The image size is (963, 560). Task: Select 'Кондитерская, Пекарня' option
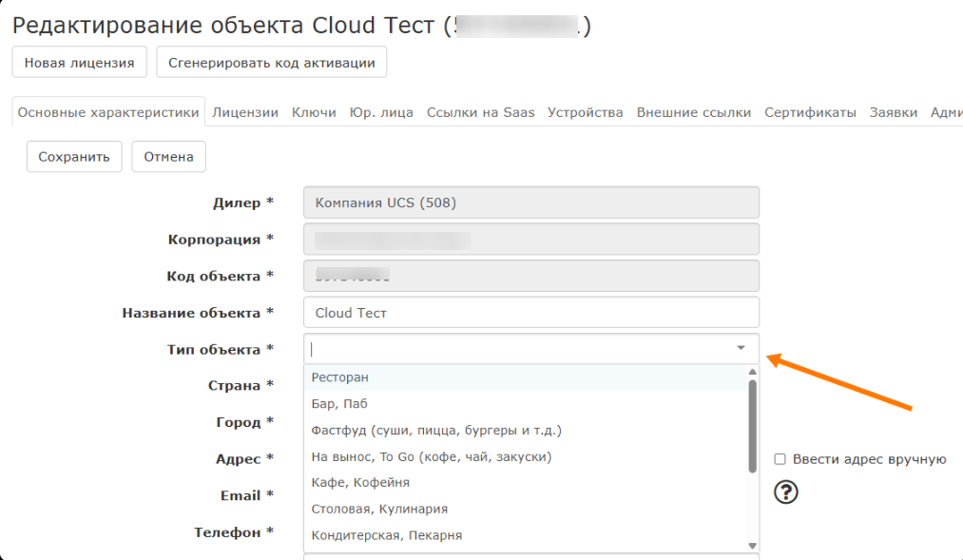point(386,535)
